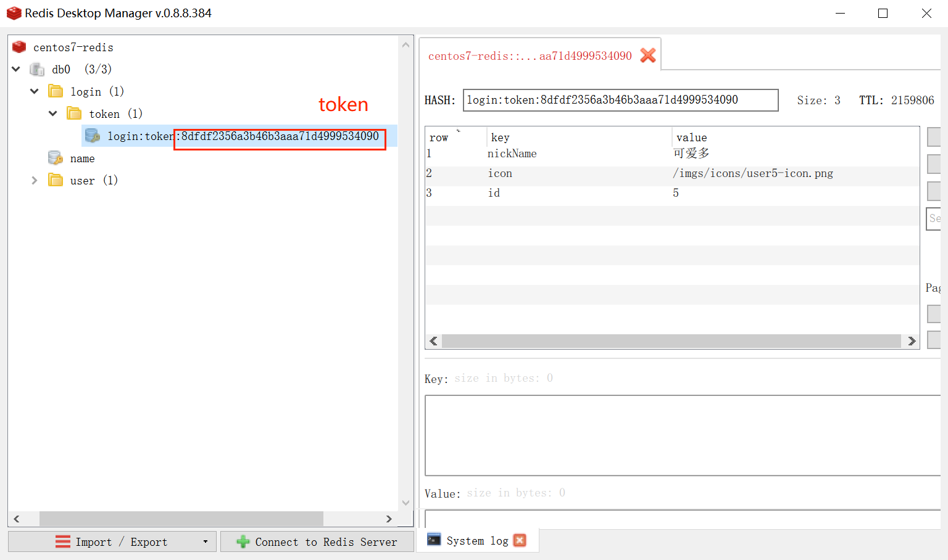This screenshot has height=560, width=948.
Task: Click the tree panel horizontal scrollbar thumb
Action: 181,519
